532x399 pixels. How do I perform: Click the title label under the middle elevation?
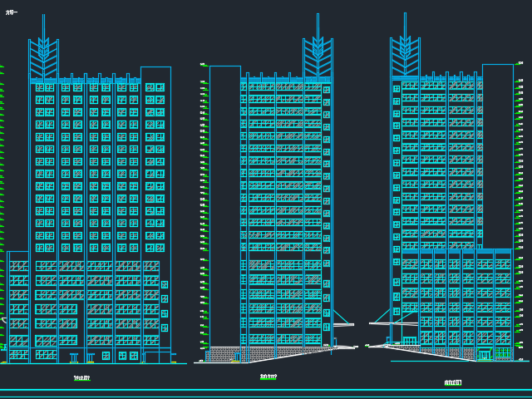click(x=268, y=377)
